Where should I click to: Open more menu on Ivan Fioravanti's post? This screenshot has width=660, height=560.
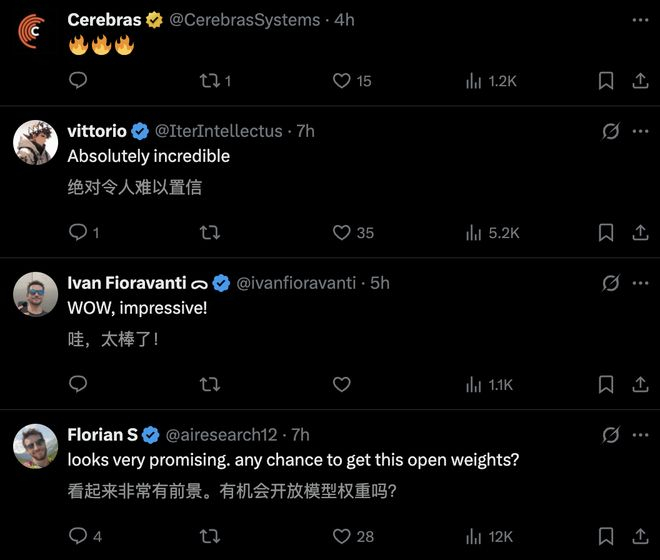click(x=641, y=283)
